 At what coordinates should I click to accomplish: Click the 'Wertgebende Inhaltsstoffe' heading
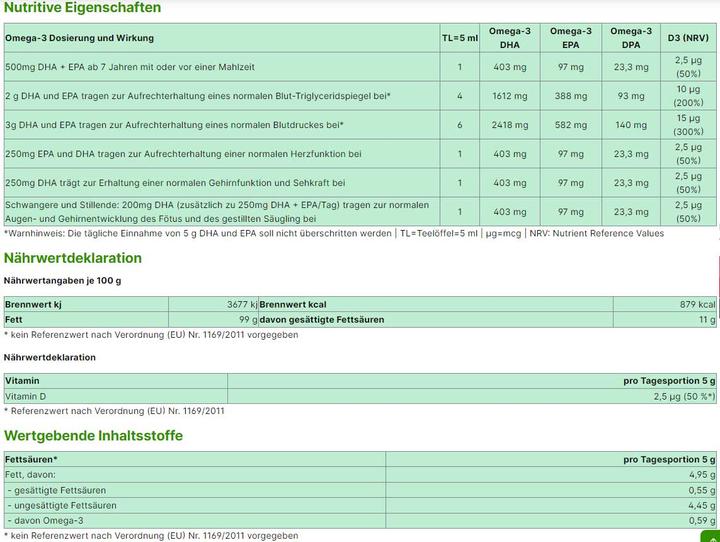(x=94, y=436)
